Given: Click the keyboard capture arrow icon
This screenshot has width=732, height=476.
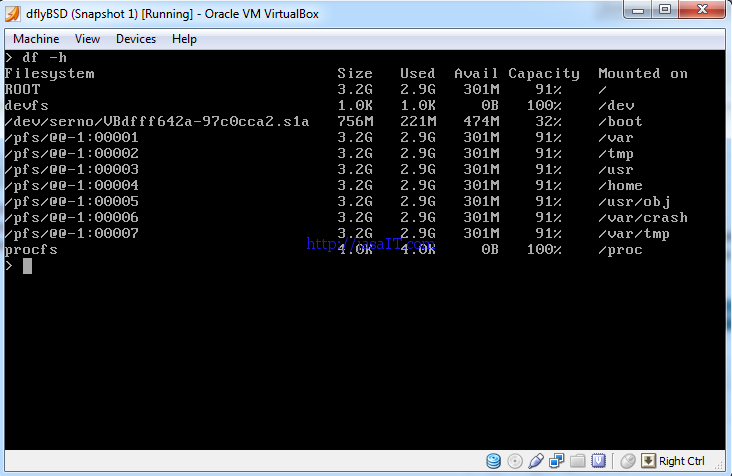Looking at the screenshot, I should 648,461.
